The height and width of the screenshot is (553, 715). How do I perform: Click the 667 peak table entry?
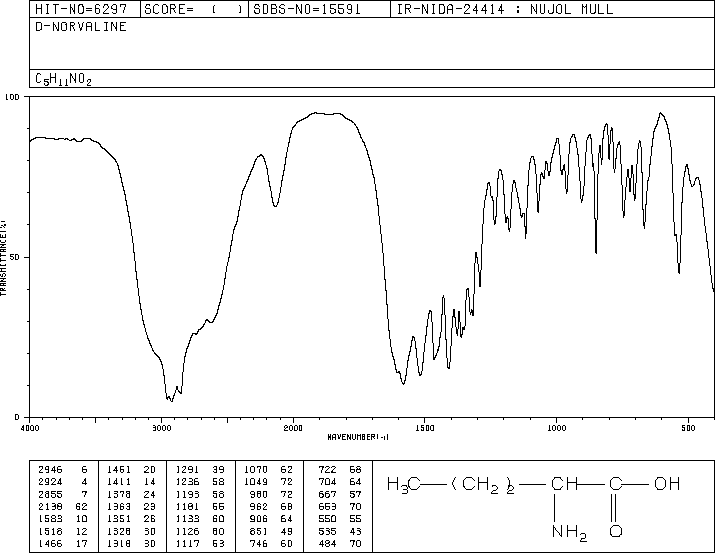coord(327,494)
